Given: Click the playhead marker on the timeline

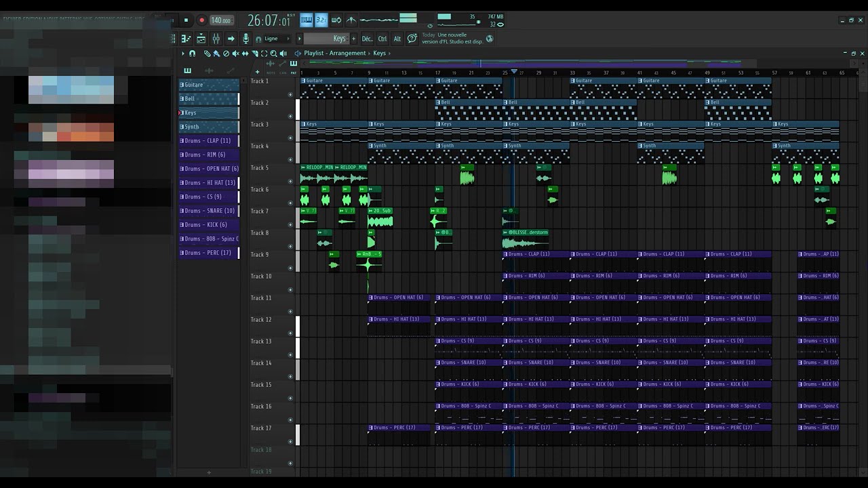Looking at the screenshot, I should coord(514,72).
